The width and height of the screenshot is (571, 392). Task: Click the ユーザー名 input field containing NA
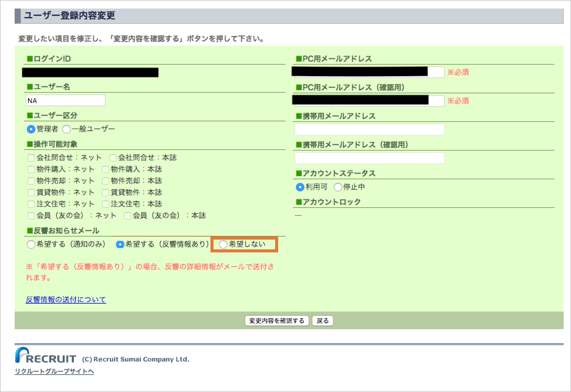[x=66, y=100]
